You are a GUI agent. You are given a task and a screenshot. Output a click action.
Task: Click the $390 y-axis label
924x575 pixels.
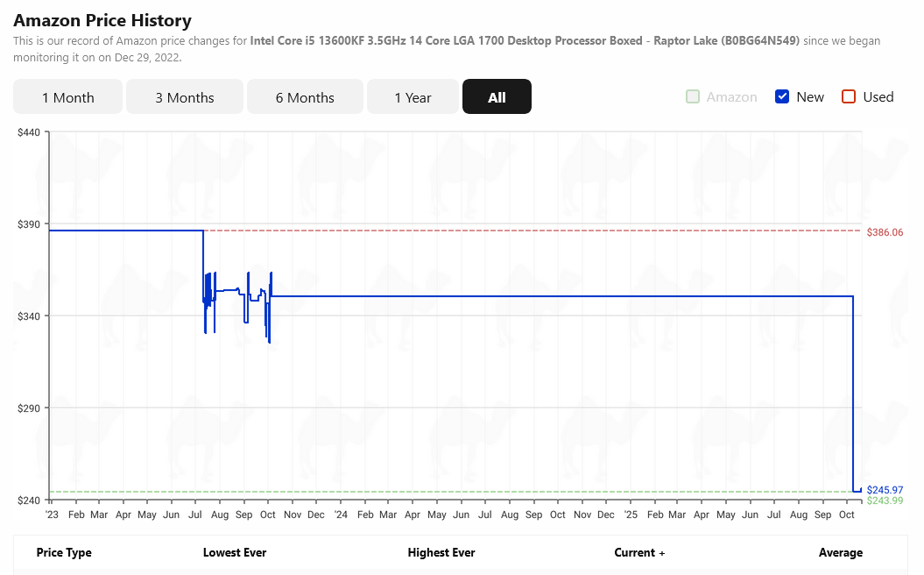(x=29, y=224)
